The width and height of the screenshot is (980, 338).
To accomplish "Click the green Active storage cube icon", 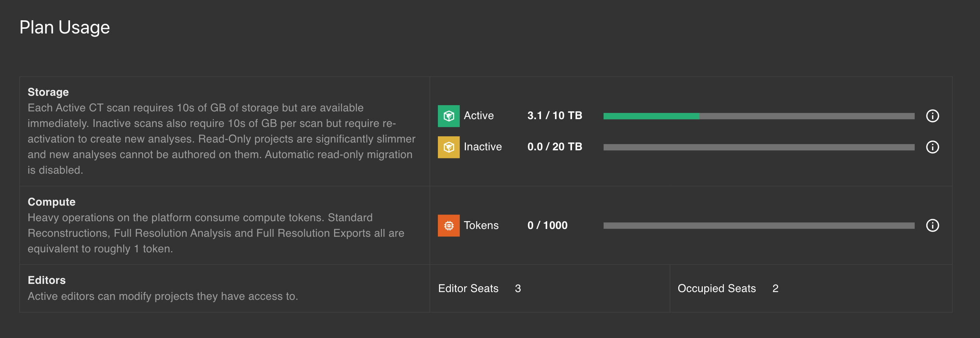I will tap(449, 116).
